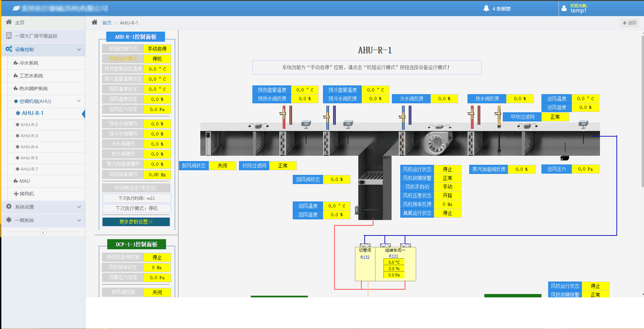The image size is (644, 329).
Task: Edit DCF panel 风机频率设定 value
Action: tap(157, 267)
